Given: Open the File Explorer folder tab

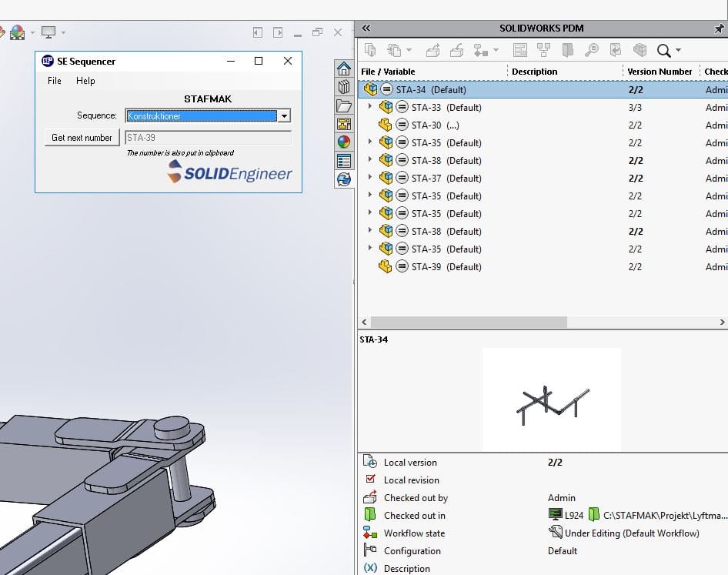Looking at the screenshot, I should coord(344,105).
